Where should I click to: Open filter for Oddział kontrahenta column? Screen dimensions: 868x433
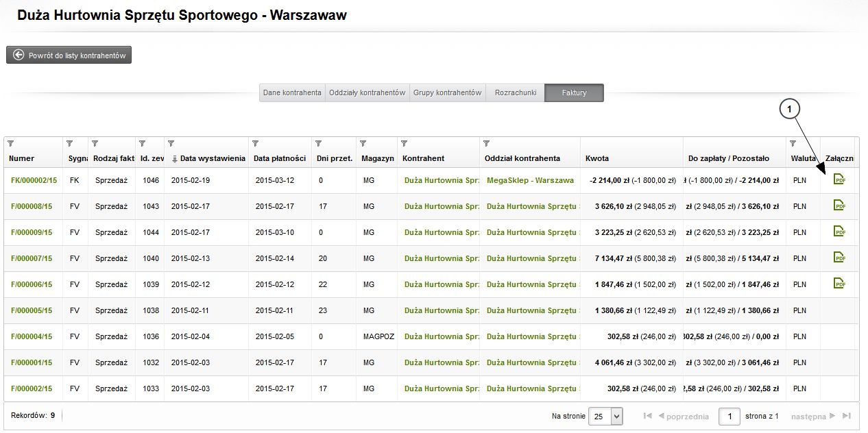pyautogui.click(x=487, y=144)
